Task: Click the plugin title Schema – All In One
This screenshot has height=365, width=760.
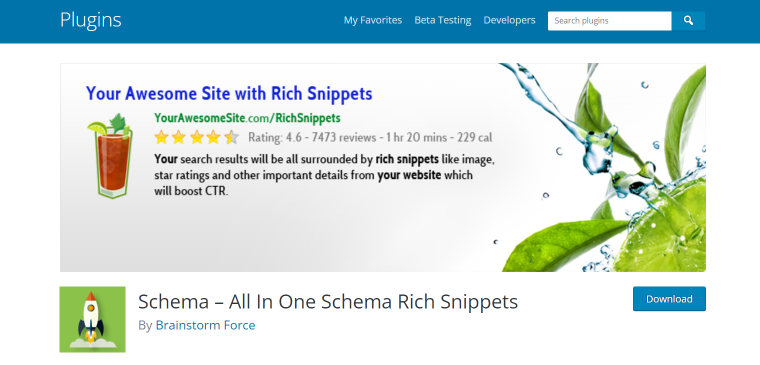Action: (x=328, y=302)
